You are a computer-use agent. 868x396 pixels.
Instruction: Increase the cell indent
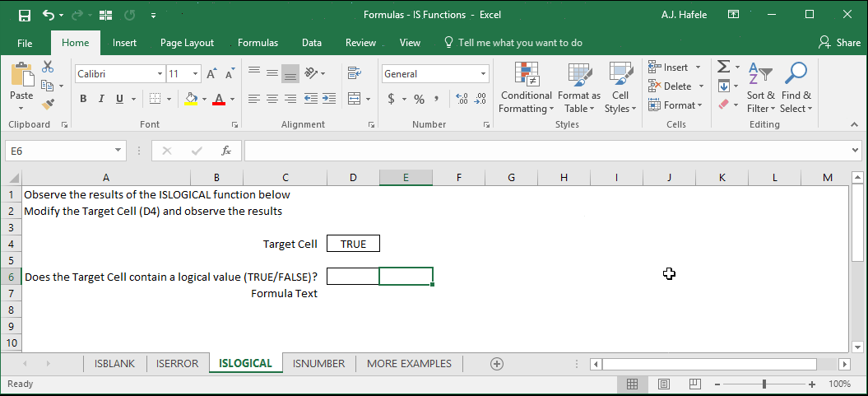[329, 99]
